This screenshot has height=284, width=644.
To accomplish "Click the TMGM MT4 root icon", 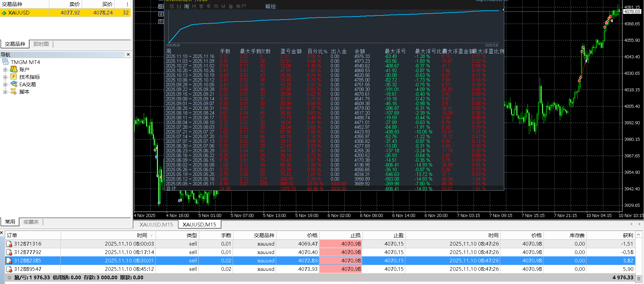I will [x=5, y=62].
